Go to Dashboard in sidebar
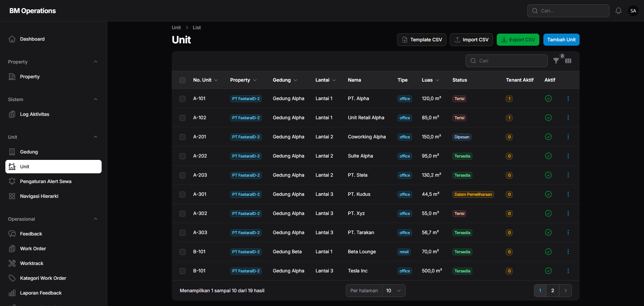Screen dimensions: 644x306 click(53, 39)
